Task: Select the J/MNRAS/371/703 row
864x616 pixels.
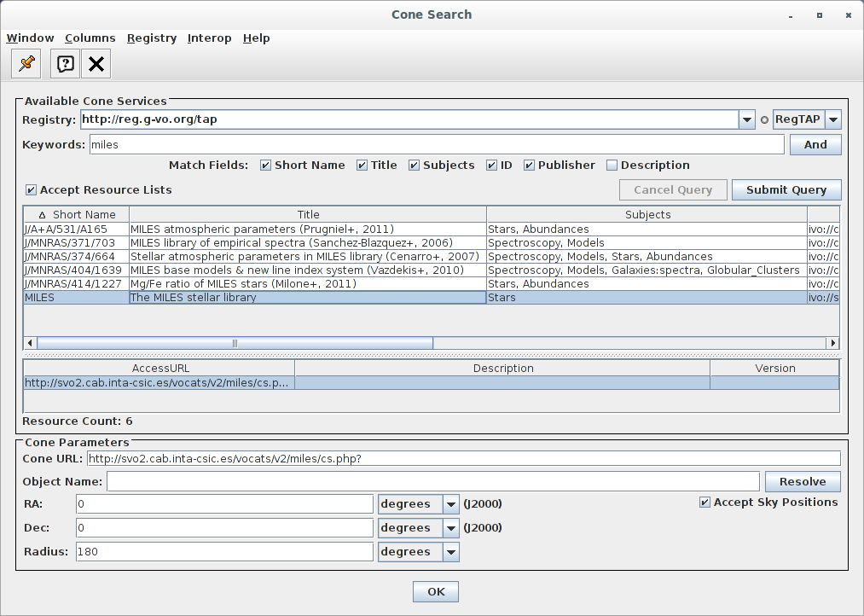Action: pos(432,243)
